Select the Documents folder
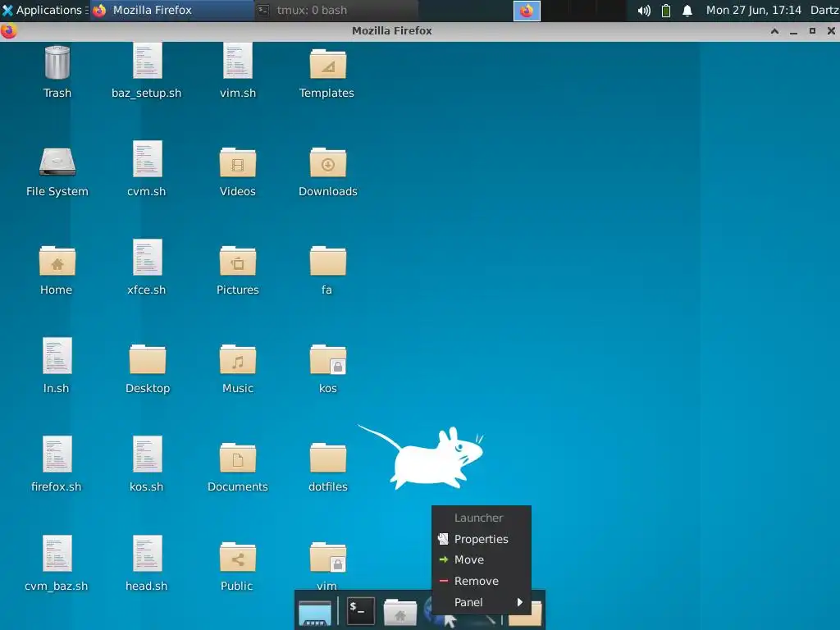This screenshot has width=840, height=630. 238,458
